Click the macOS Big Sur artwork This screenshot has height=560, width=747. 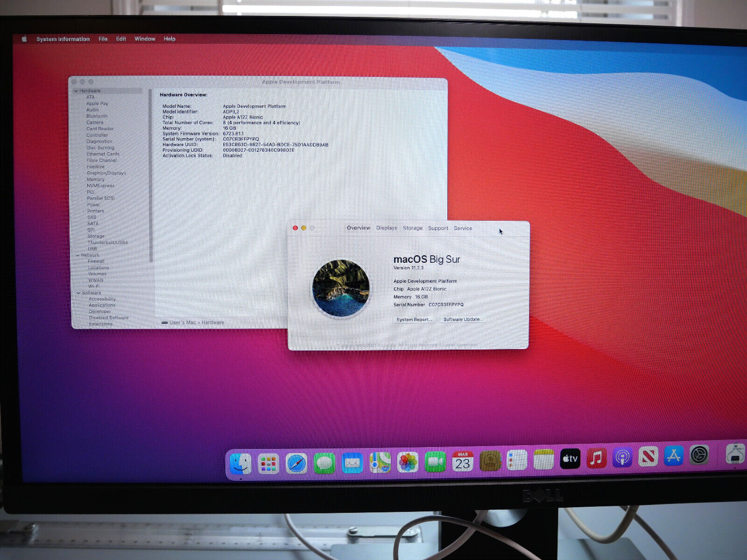pos(341,288)
